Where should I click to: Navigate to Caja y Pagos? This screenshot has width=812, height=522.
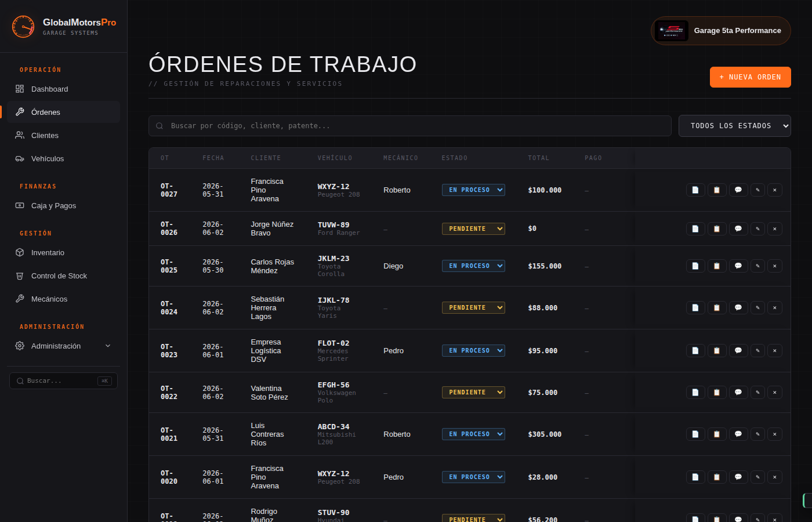pos(64,205)
